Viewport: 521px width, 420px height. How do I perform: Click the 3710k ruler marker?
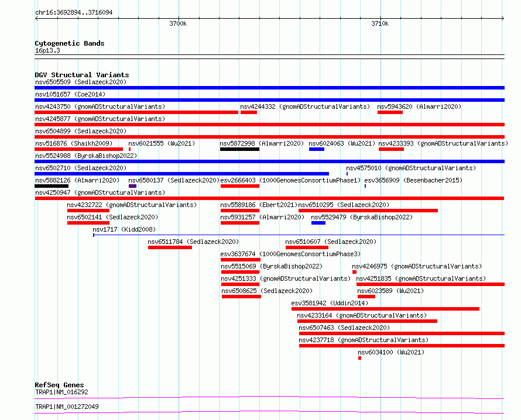[x=380, y=23]
